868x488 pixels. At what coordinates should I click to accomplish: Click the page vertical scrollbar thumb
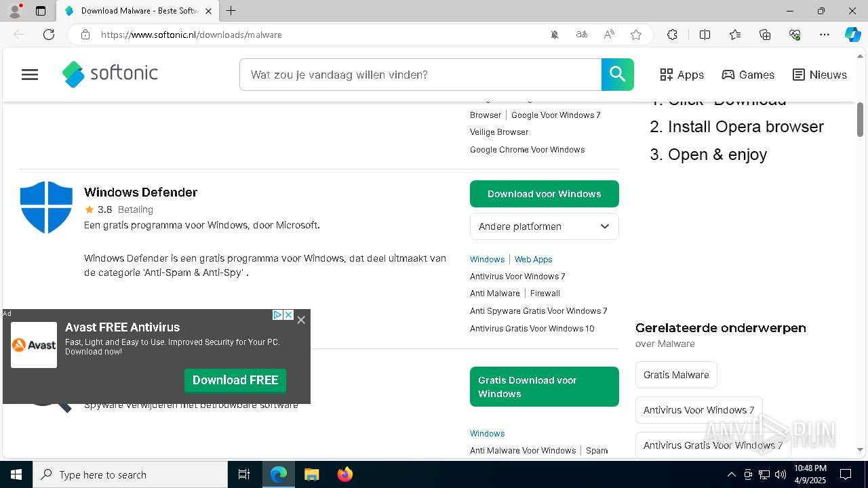[x=861, y=119]
